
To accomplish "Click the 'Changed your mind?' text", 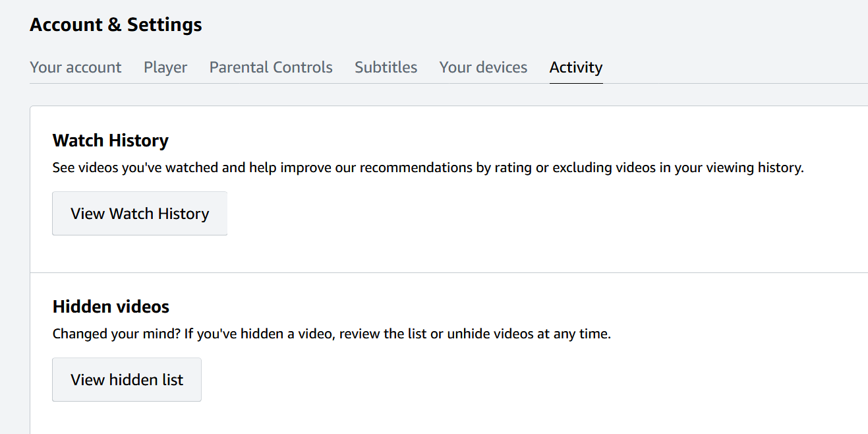I will [x=116, y=334].
